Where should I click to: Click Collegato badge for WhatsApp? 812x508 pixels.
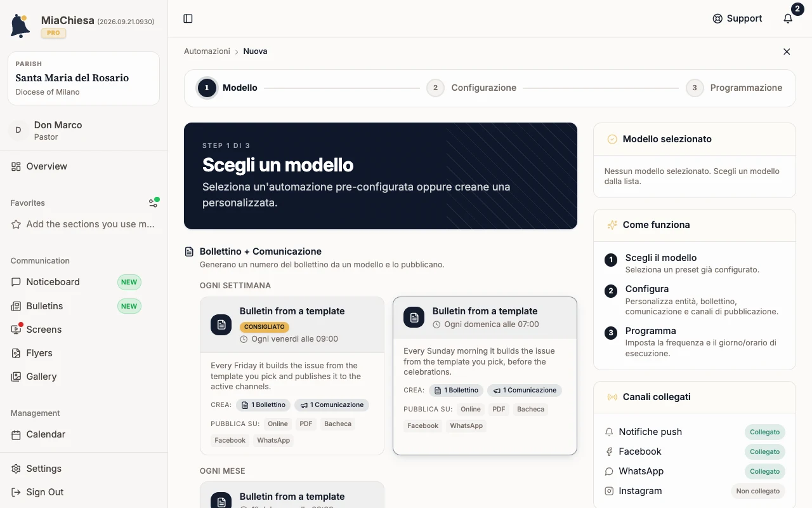[765, 472]
